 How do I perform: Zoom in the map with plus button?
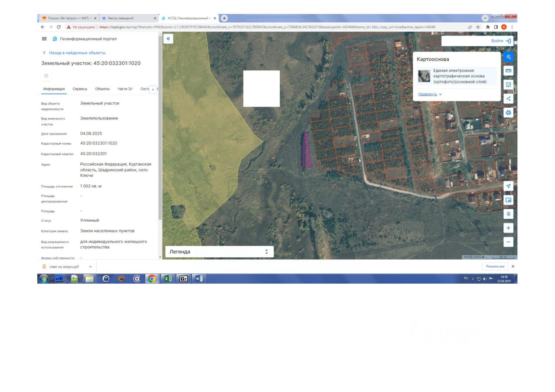(x=509, y=228)
